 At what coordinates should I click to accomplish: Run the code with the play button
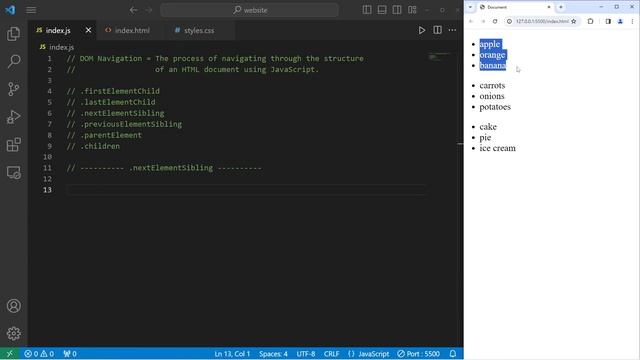click(x=422, y=30)
